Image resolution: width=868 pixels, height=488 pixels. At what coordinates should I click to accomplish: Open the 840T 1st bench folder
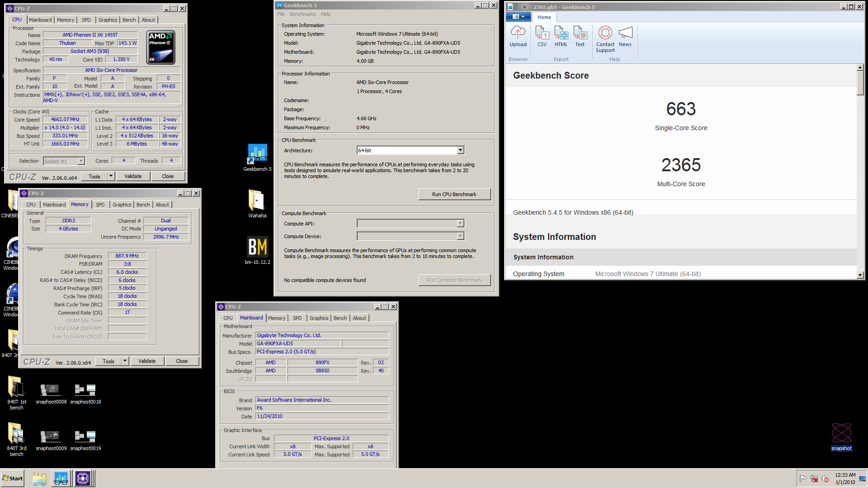pyautogui.click(x=17, y=393)
